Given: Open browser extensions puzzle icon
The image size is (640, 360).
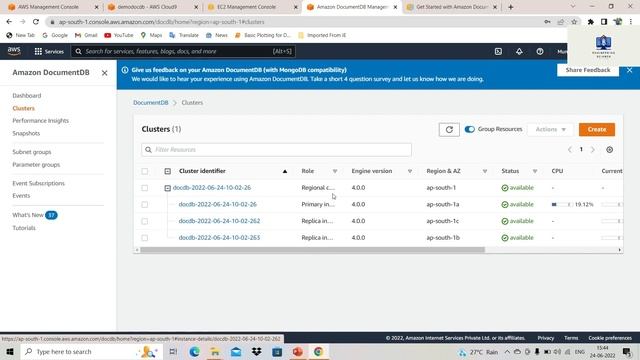Looking at the screenshot, I should click(591, 22).
